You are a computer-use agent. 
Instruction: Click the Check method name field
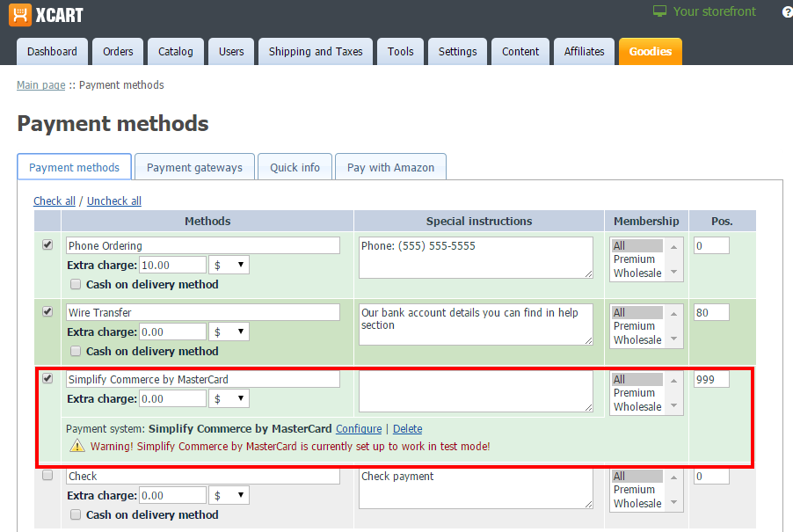[x=203, y=477]
